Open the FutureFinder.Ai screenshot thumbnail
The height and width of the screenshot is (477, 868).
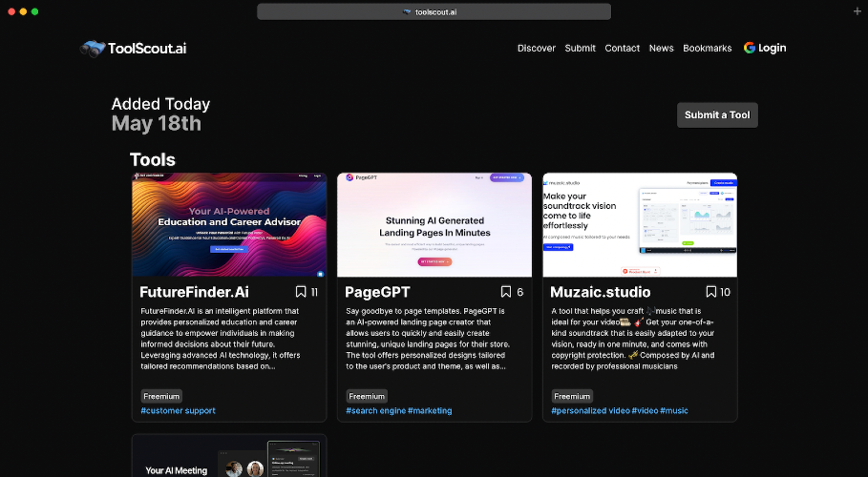229,224
